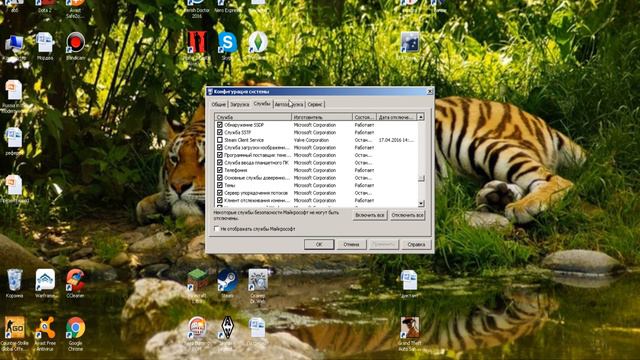Uncheck Основные службы доверенного модуля
This screenshot has height=360, width=640.
coord(220,178)
